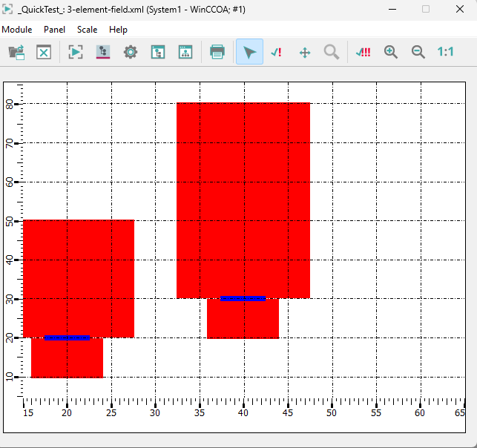Click the blue bar in right red box

(x=243, y=298)
